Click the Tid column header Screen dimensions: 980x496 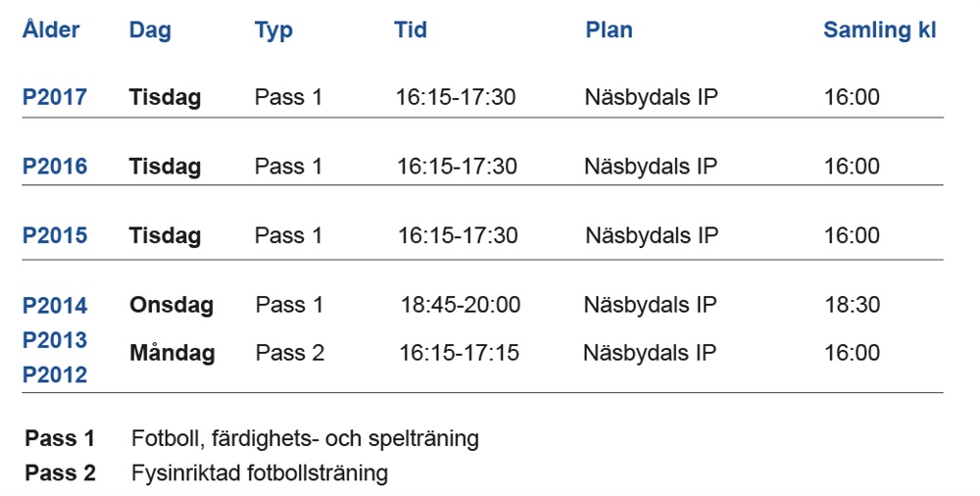411,30
